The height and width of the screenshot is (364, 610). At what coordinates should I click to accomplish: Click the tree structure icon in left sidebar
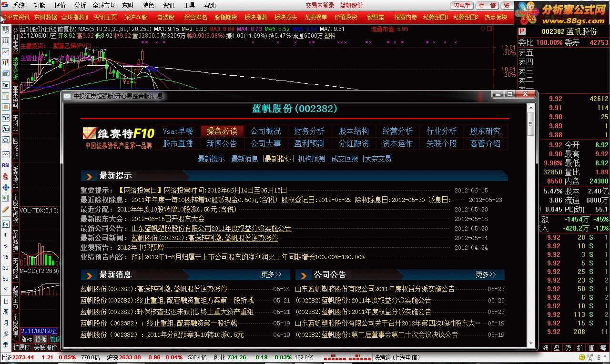tap(6, 96)
